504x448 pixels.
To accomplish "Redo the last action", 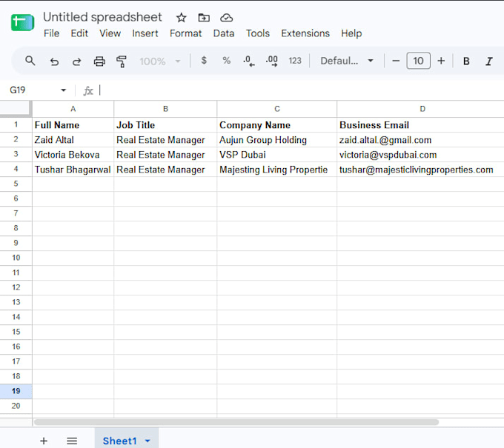I will point(76,61).
